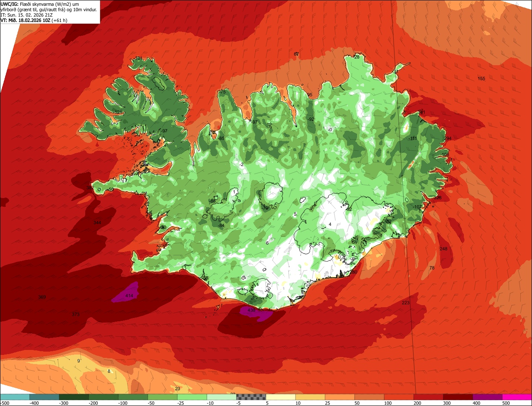Image resolution: width=532 pixels, height=406 pixels.
Task: Click the legend label -25
Action: pos(181,403)
